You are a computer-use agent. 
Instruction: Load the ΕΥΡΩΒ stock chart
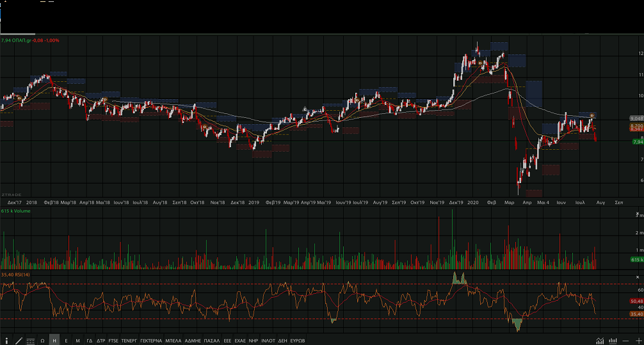[x=298, y=340]
